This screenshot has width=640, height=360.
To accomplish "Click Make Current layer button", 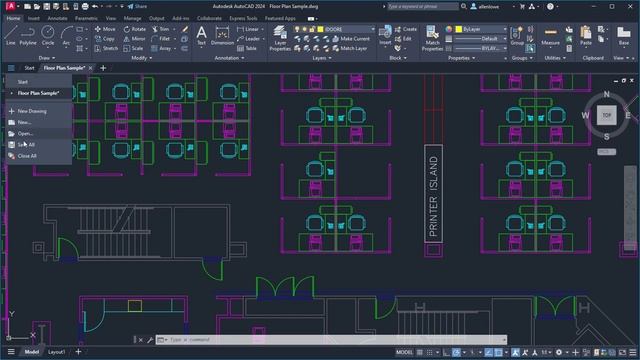I will click(351, 39).
